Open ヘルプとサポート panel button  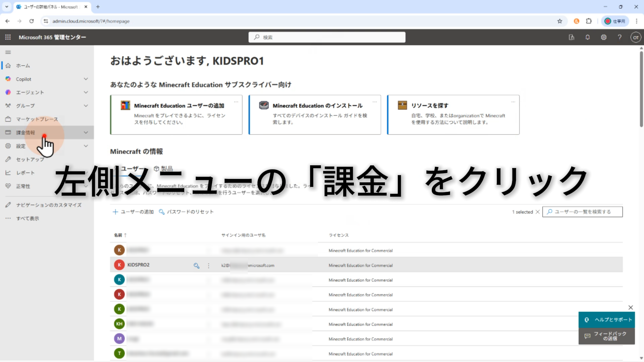point(606,319)
